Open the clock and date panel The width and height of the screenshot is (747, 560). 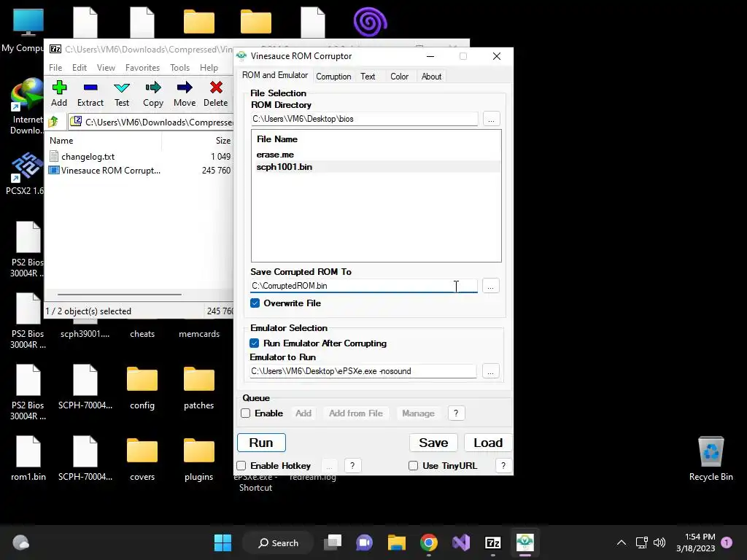(x=695, y=542)
